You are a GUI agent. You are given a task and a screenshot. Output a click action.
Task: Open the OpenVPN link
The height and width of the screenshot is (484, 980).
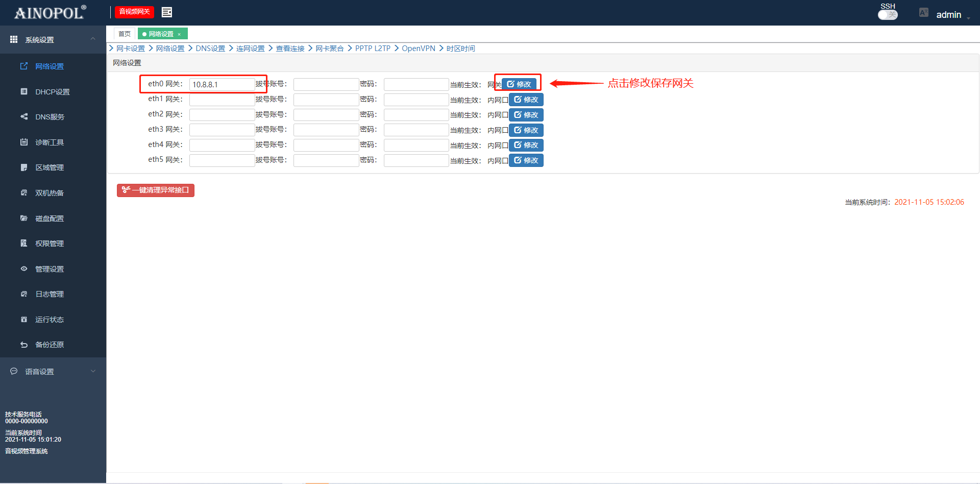click(x=418, y=49)
